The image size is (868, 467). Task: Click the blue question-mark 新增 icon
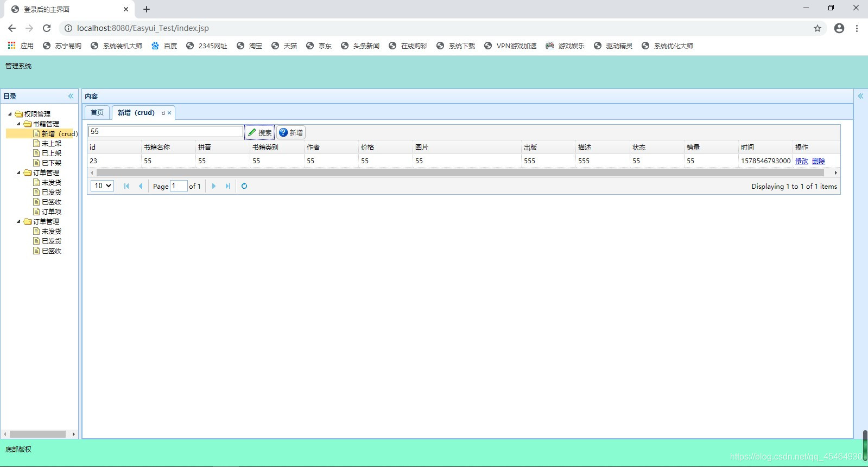tap(283, 132)
